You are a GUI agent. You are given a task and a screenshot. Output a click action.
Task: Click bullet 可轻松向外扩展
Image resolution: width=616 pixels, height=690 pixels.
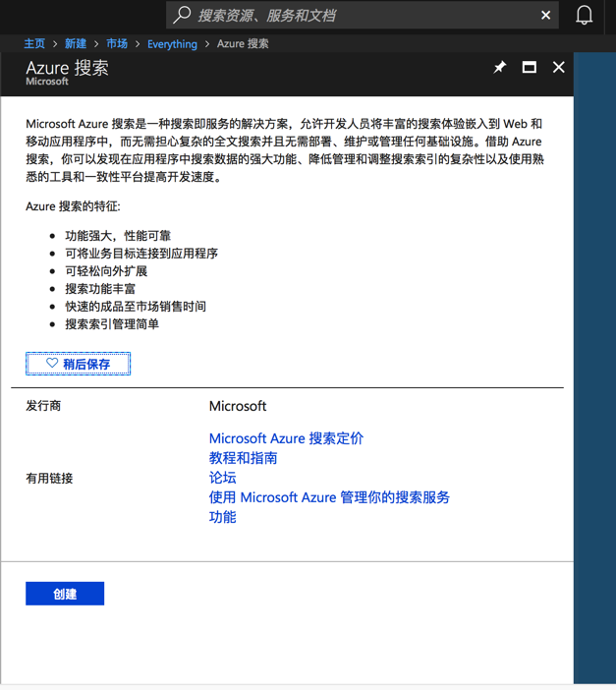coord(106,271)
